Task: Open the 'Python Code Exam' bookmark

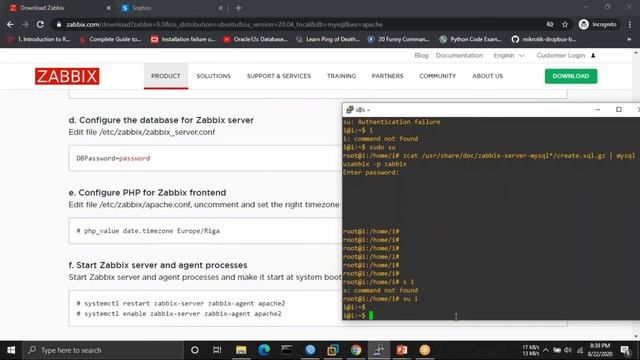Action: (x=471, y=39)
